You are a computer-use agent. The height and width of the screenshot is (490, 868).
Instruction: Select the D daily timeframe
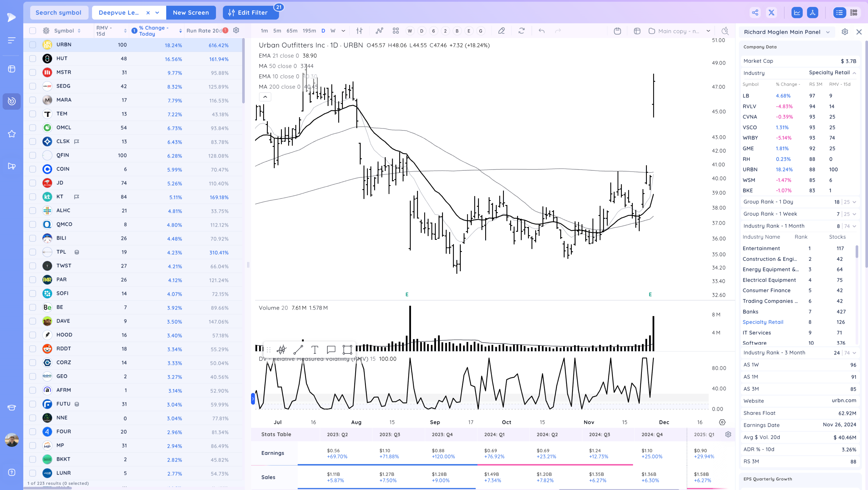coord(323,31)
